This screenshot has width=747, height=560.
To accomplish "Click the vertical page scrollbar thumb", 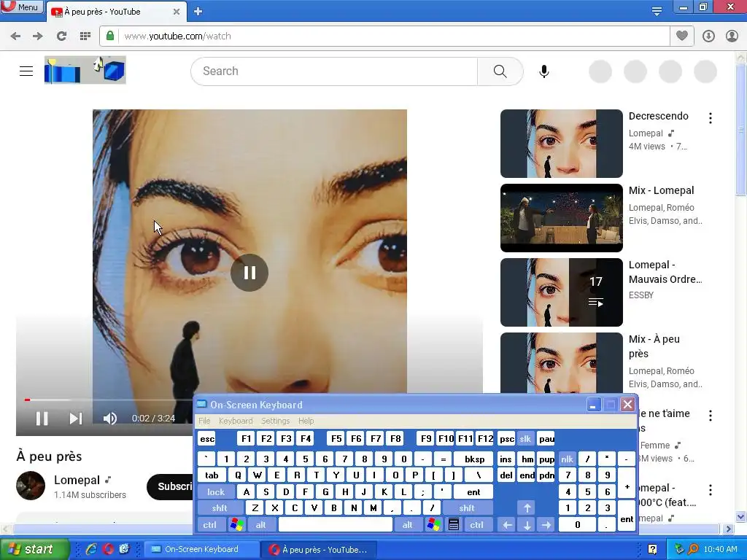I will coord(741,130).
